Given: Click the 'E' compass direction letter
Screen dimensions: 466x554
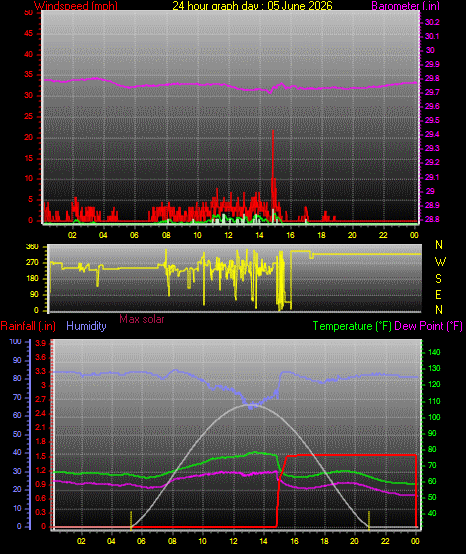Looking at the screenshot, I should 438,294.
